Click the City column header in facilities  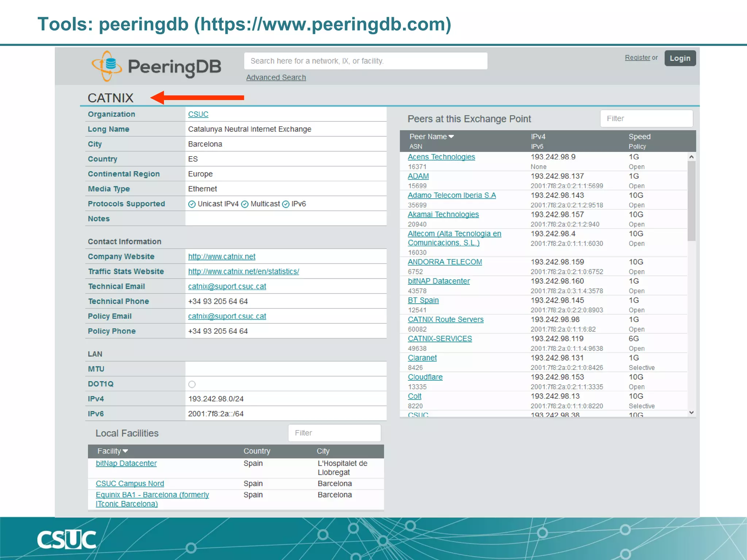323,451
